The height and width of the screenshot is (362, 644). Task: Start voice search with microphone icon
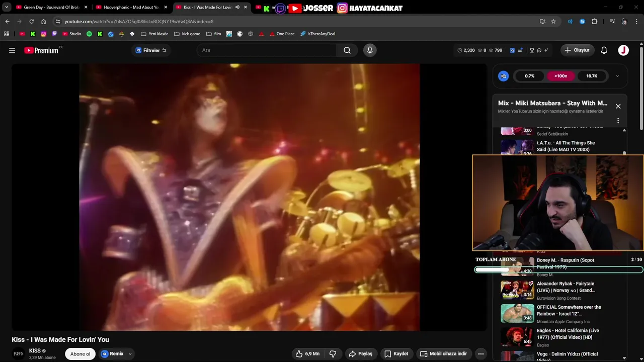click(x=370, y=50)
